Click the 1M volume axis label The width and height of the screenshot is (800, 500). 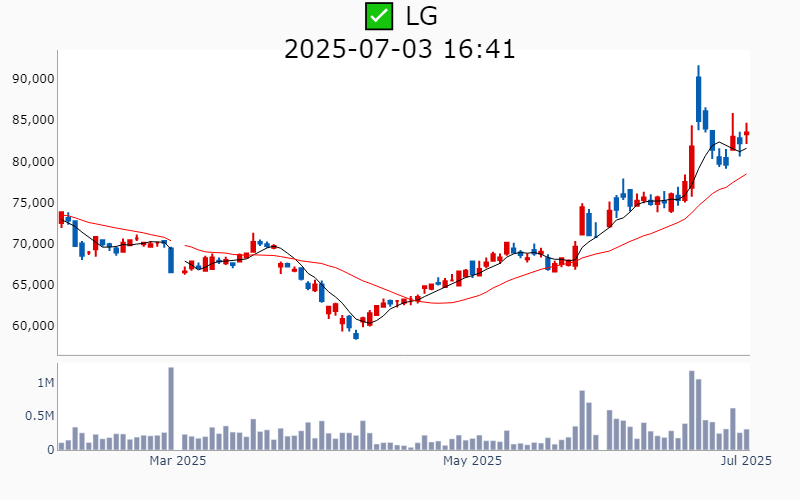(45, 383)
